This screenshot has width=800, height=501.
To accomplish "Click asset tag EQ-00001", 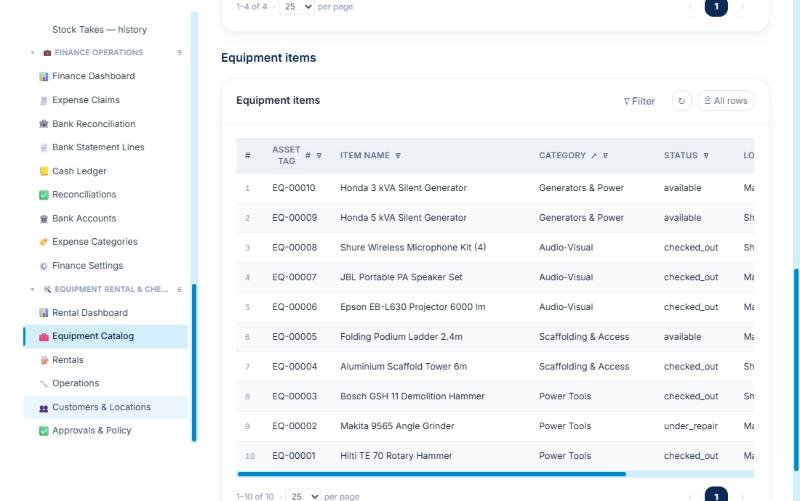I will click(293, 456).
